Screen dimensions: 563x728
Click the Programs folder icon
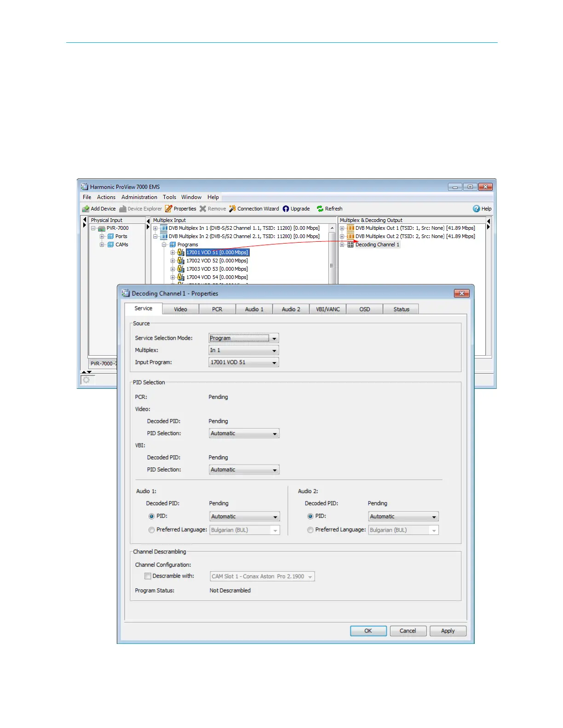coord(172,245)
